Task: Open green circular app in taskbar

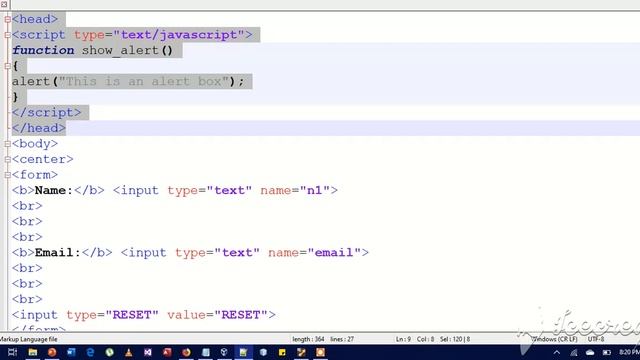Action: (109, 352)
